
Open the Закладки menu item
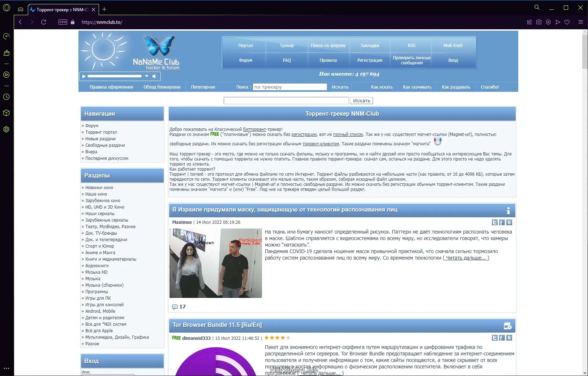coord(370,46)
